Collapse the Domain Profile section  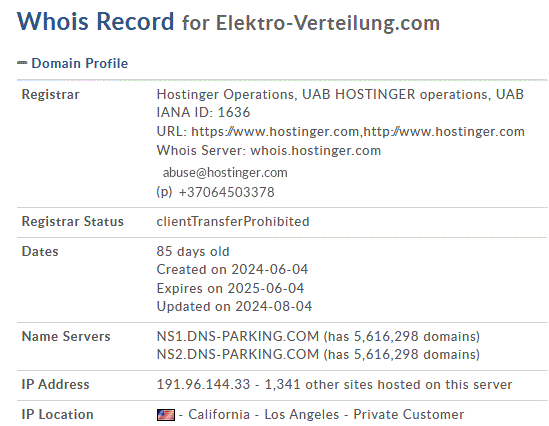pos(79,63)
